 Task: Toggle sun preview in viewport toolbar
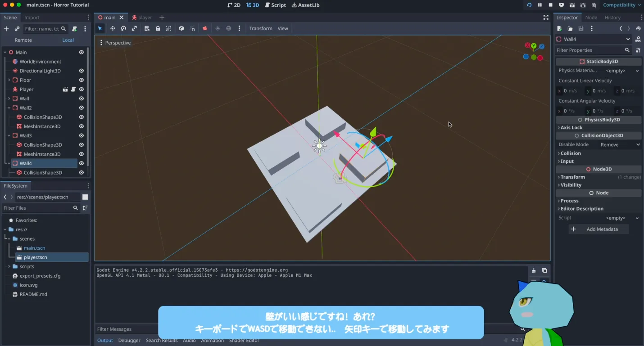tap(218, 28)
